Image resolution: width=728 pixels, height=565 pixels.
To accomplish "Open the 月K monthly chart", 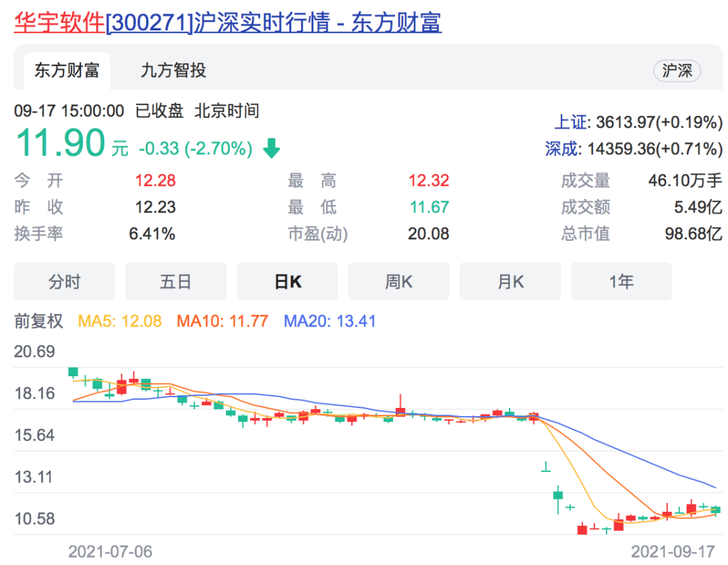I will point(510,281).
